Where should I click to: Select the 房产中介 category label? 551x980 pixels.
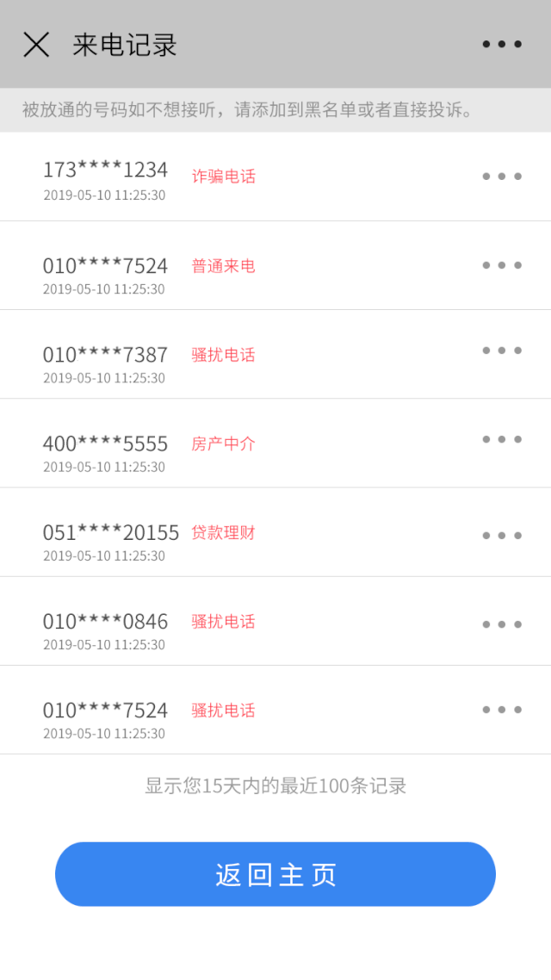[x=224, y=444]
